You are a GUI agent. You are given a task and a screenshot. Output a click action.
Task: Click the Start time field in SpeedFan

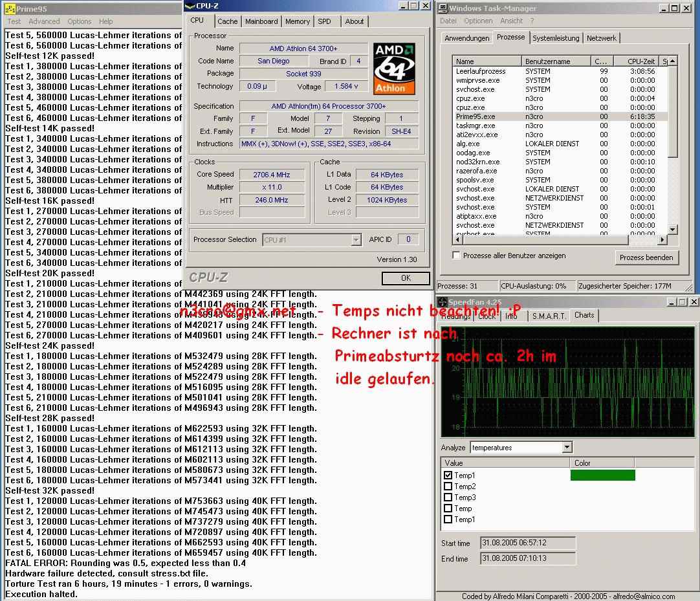click(x=528, y=543)
